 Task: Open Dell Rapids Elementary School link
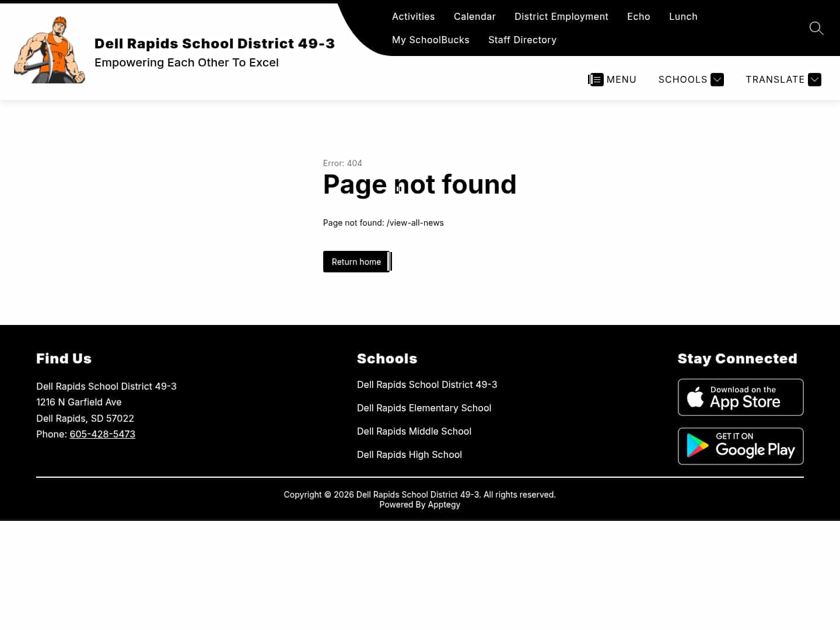click(x=424, y=408)
